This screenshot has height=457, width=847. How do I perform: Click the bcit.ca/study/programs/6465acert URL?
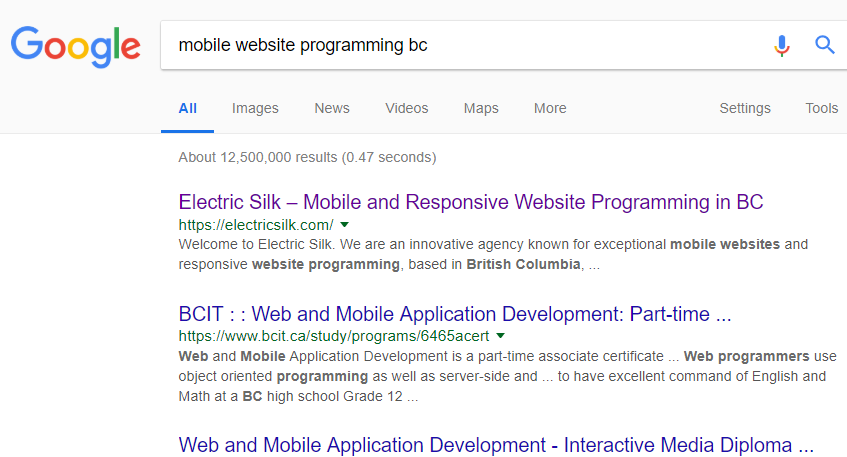pyautogui.click(x=334, y=336)
